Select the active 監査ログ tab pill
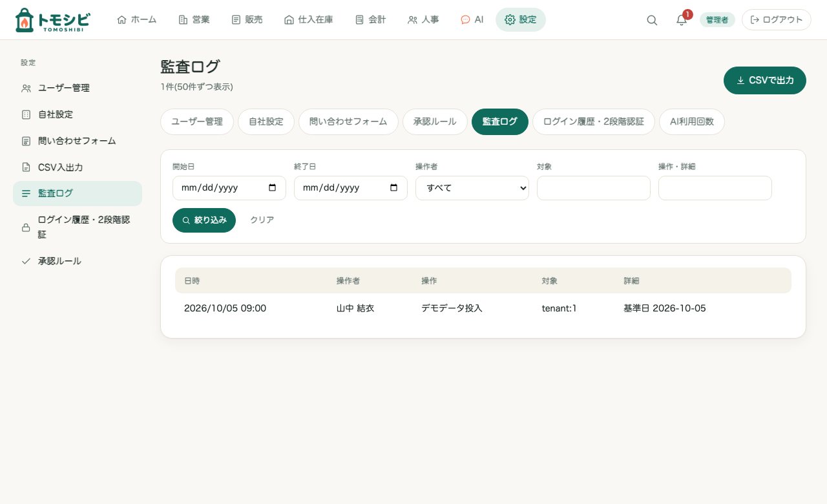 tap(500, 121)
